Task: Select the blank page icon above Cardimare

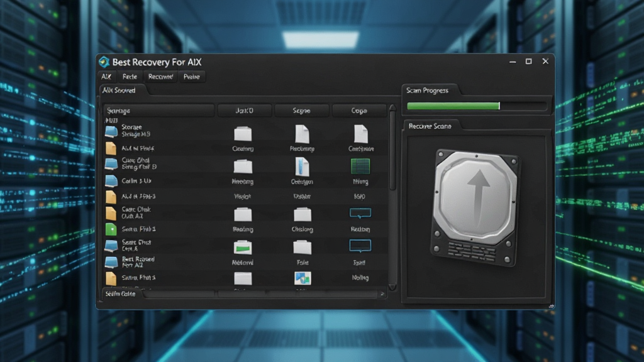Action: pyautogui.click(x=360, y=134)
